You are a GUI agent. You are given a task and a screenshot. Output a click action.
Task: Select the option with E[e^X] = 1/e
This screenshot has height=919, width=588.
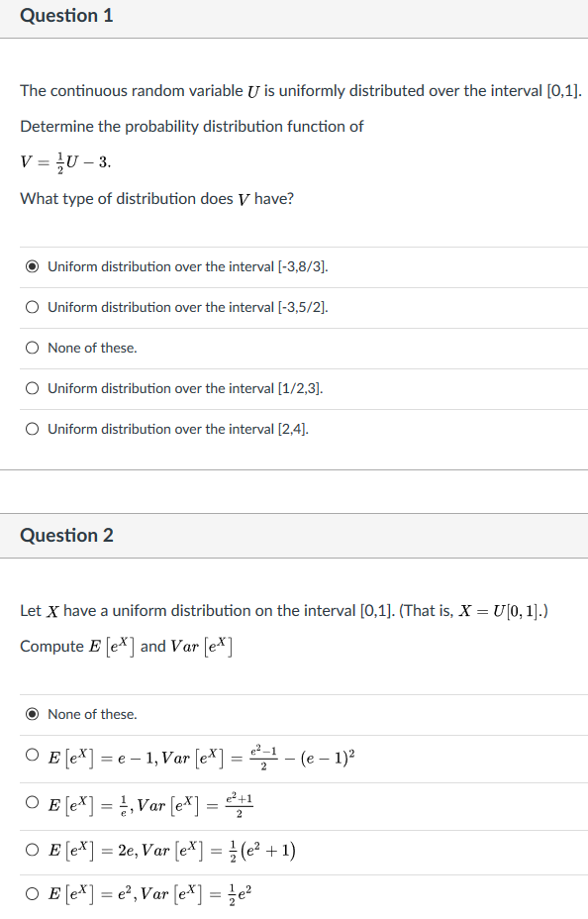tap(33, 805)
